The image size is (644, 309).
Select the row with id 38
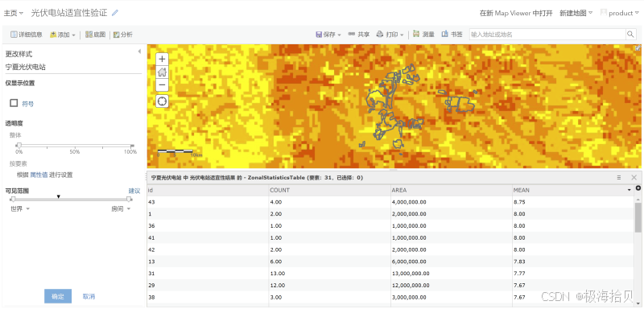coord(390,297)
